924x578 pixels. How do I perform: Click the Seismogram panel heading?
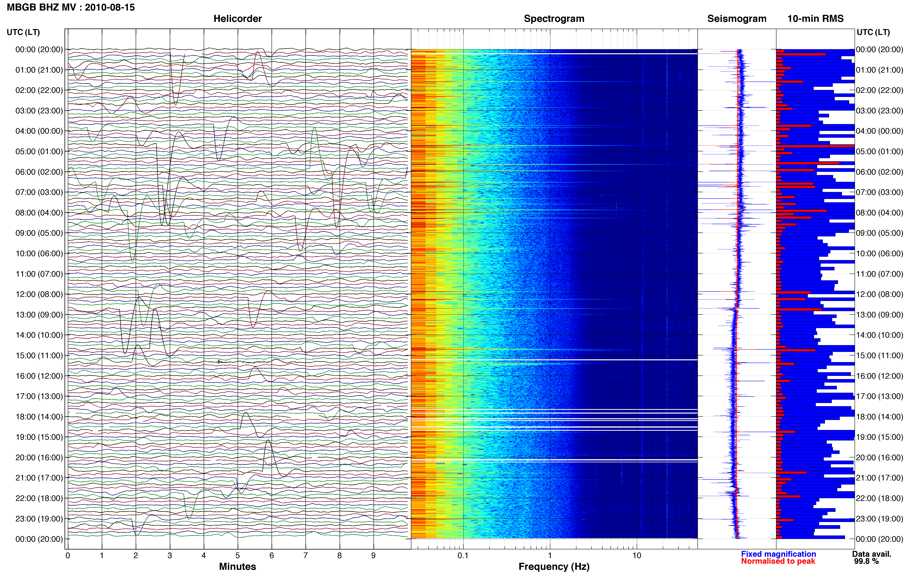[736, 19]
